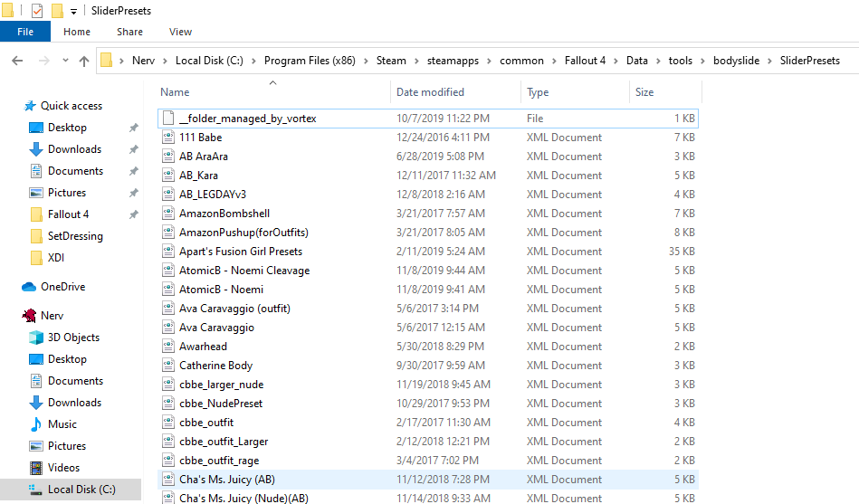Viewport: 859px width, 504px height.
Task: Select the AB AraAra XML file icon
Action: (168, 157)
